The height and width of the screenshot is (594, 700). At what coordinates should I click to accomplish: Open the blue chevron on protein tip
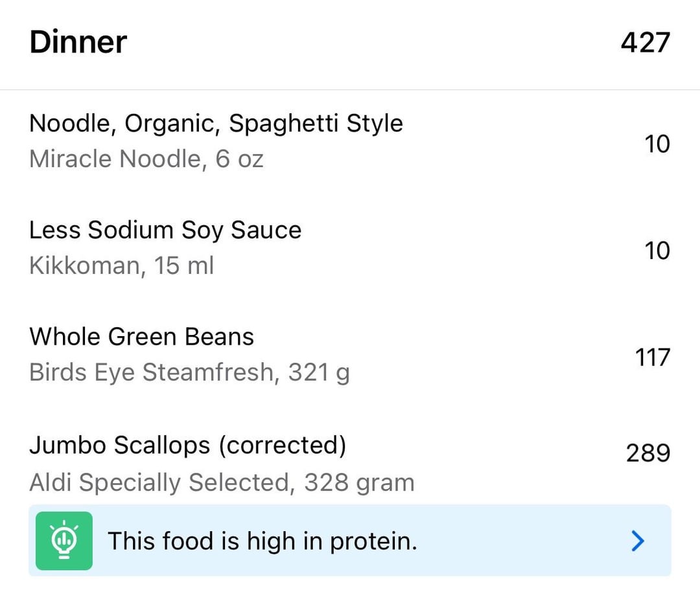pos(638,541)
